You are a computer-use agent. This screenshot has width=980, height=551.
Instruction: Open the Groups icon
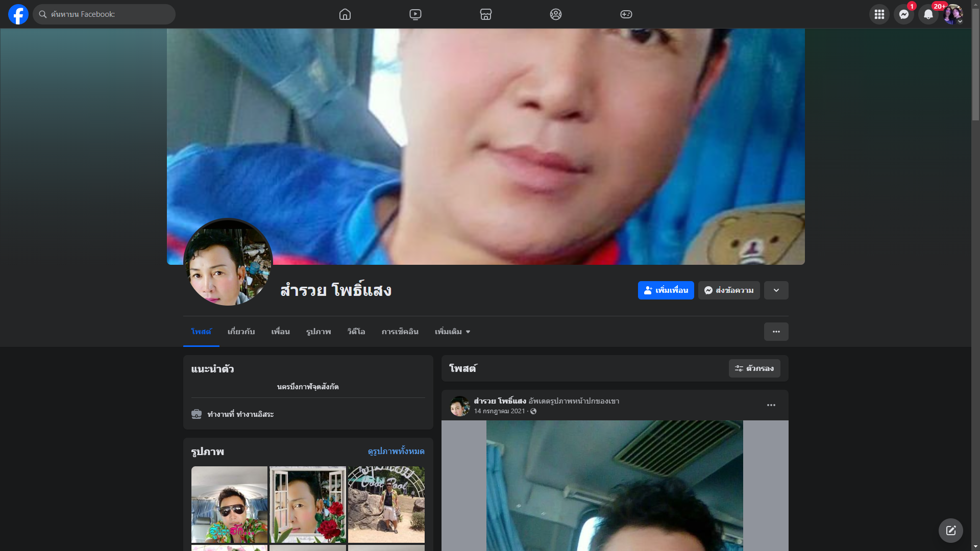tap(556, 14)
